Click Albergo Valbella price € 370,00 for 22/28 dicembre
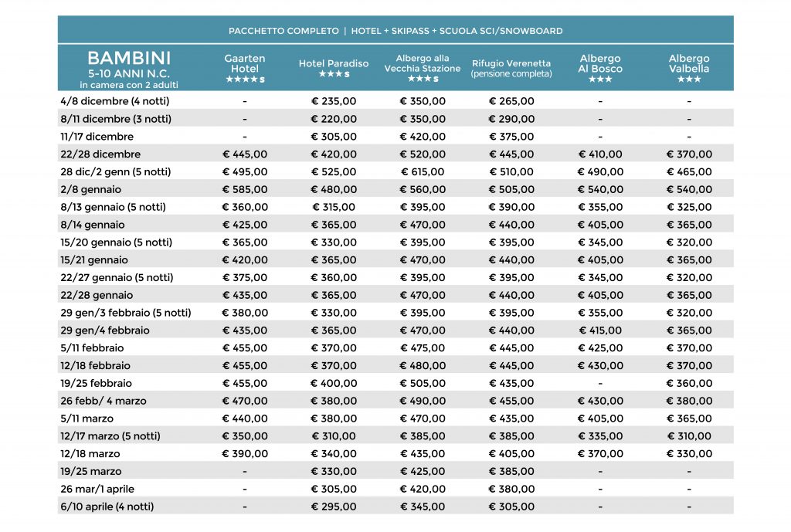 tap(689, 154)
